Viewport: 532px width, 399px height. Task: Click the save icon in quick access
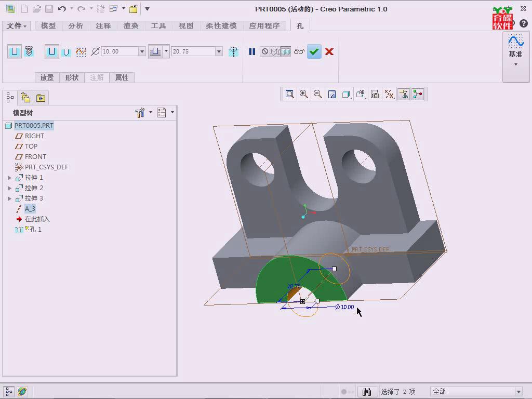tap(49, 9)
